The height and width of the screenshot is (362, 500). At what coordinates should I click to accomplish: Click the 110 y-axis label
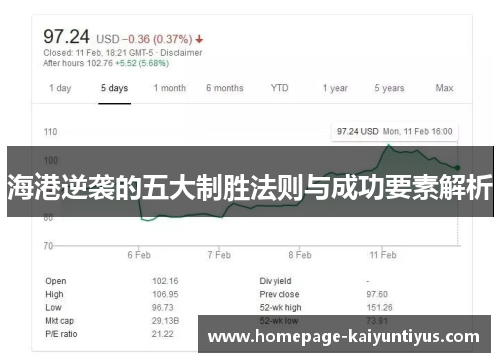(51, 132)
